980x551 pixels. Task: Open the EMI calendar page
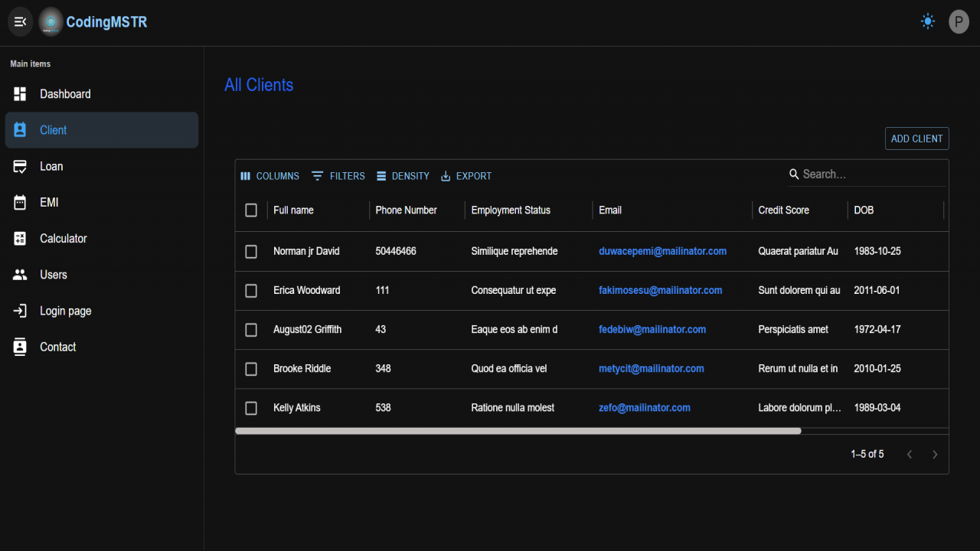[x=102, y=202]
